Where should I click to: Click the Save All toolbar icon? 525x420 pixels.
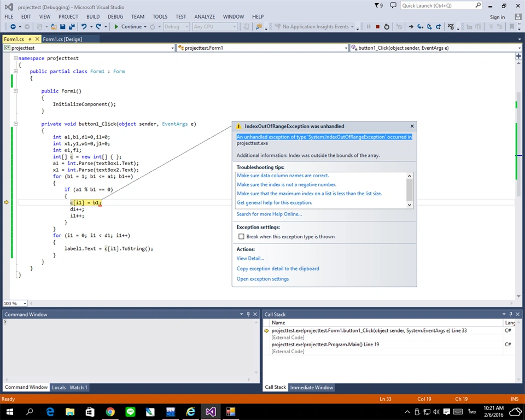pos(71,27)
